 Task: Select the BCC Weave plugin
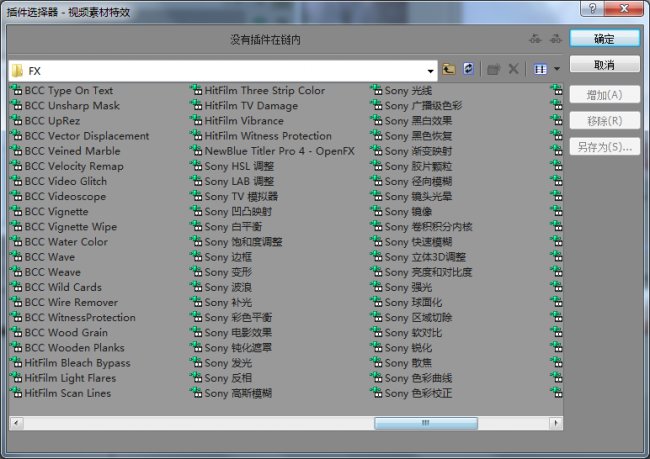point(46,272)
